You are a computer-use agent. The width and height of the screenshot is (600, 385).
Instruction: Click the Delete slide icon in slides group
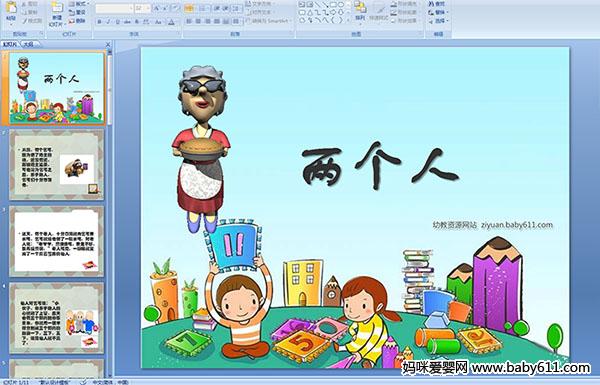tap(77, 21)
